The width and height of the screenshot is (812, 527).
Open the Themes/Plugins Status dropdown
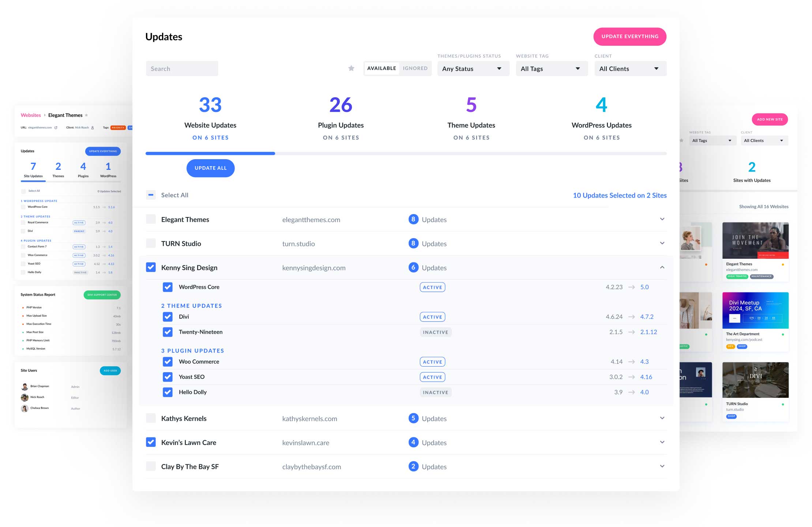click(471, 68)
